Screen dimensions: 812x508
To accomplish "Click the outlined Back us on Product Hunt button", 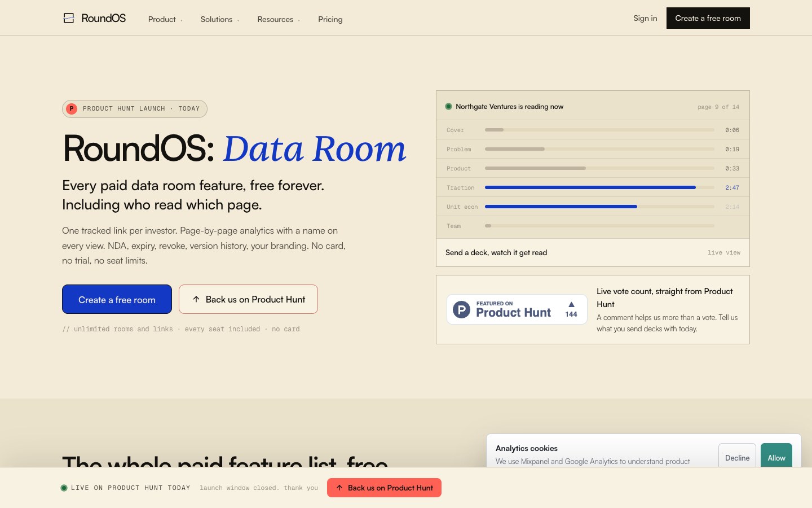I will click(x=248, y=299).
